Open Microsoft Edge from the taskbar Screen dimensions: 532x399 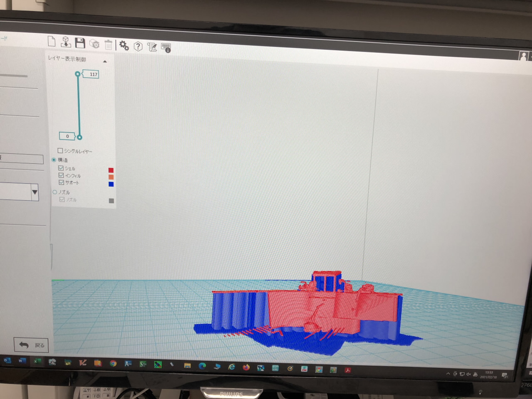(x=202, y=366)
